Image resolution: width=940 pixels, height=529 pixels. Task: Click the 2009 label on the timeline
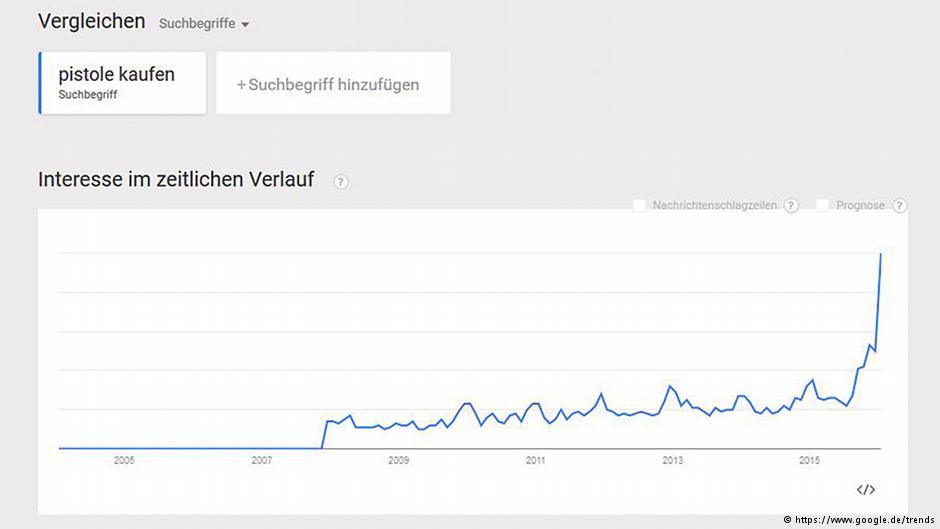[398, 461]
